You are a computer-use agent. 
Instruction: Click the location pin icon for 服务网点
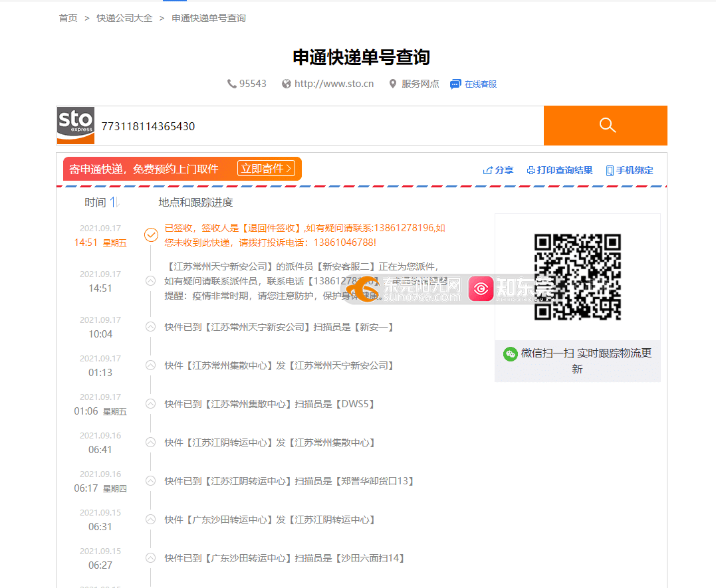(393, 84)
